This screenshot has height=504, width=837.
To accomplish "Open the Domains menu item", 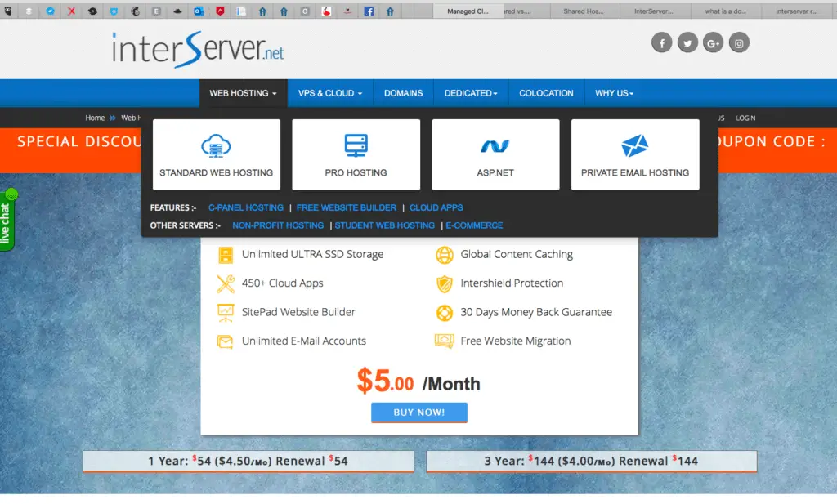I will click(404, 93).
